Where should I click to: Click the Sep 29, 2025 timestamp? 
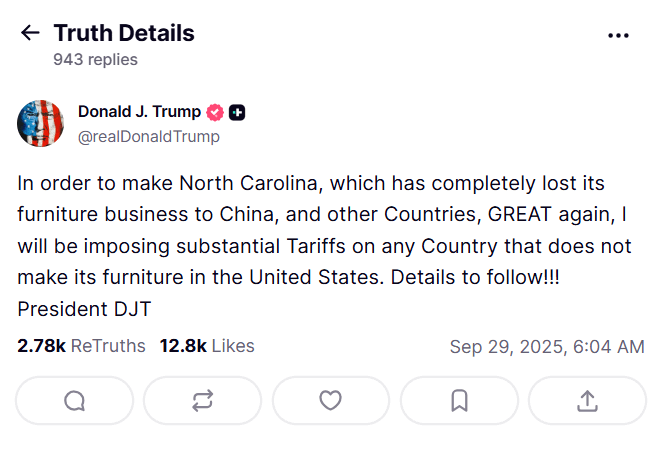[x=546, y=347]
